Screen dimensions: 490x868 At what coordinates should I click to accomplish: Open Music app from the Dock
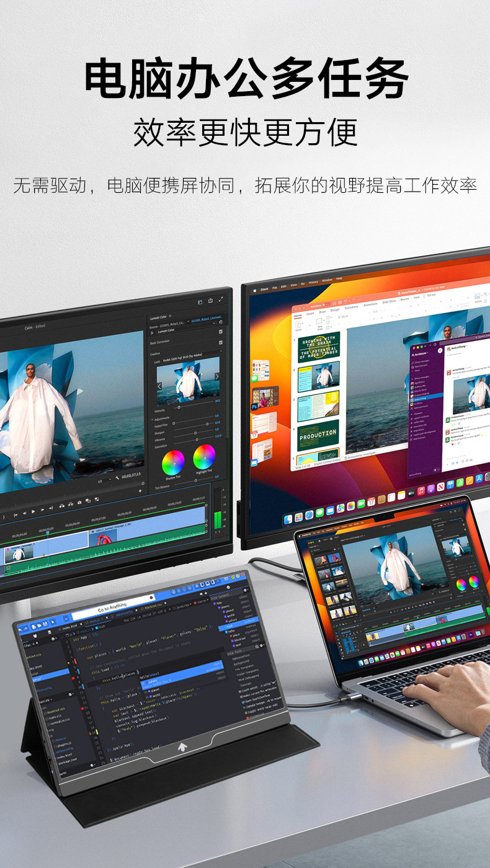[x=421, y=491]
